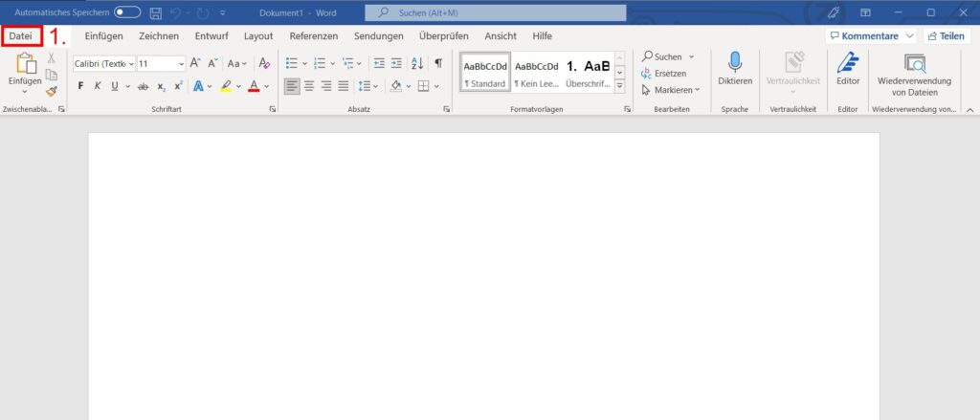Screen dimensions: 980x420
Task: Toggle the show paragraph marks button
Action: pos(438,63)
